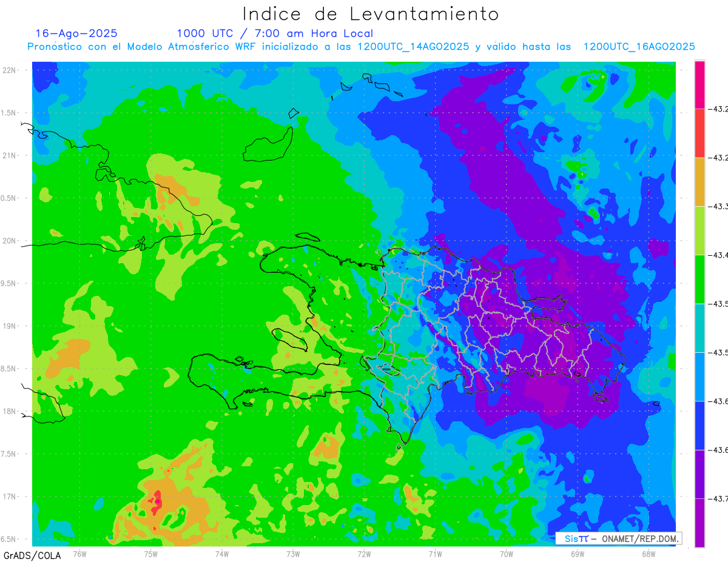This screenshot has width=728, height=562.
Task: Pick the yellow-green swatch in the legend
Action: [699, 230]
